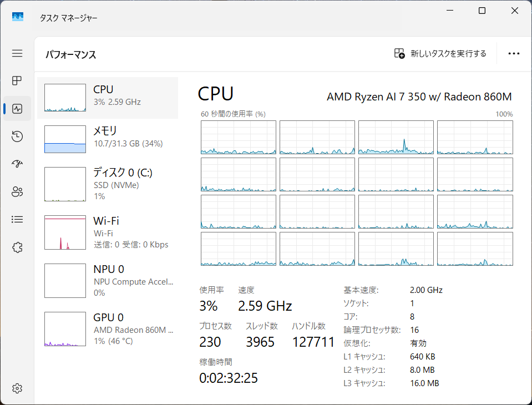Click the virtualization value 有効

click(x=418, y=343)
